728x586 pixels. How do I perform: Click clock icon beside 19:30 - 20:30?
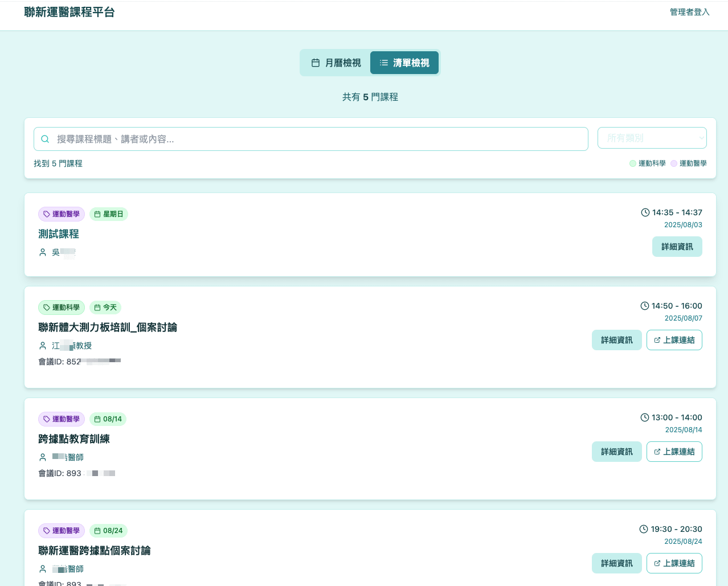644,529
